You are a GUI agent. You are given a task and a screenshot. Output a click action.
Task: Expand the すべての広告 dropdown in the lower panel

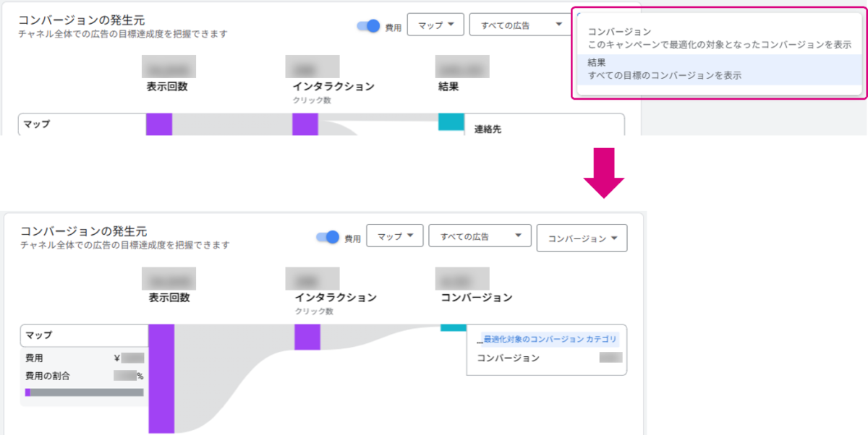[480, 236]
